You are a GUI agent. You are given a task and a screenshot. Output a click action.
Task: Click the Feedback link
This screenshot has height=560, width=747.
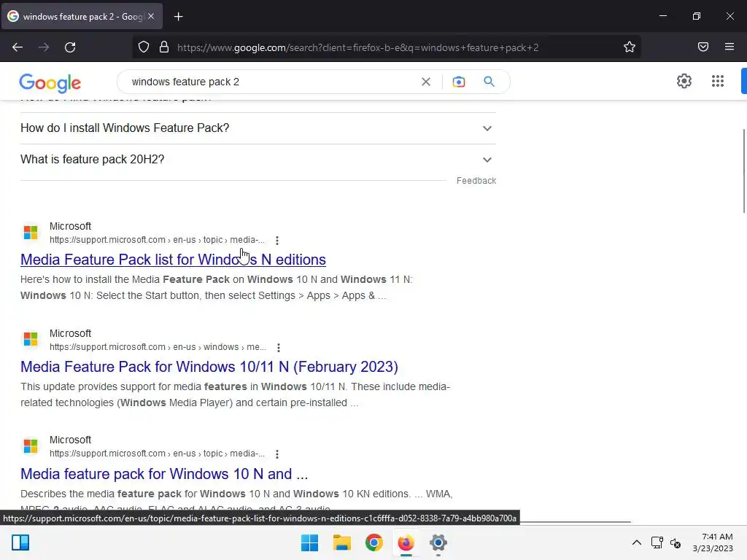pos(476,181)
